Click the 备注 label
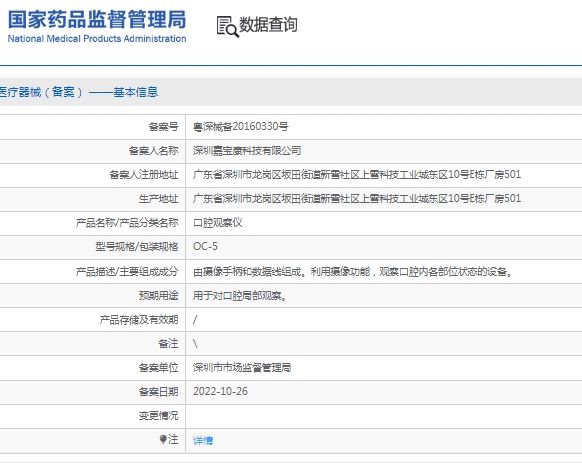582x463 pixels. pyautogui.click(x=168, y=343)
